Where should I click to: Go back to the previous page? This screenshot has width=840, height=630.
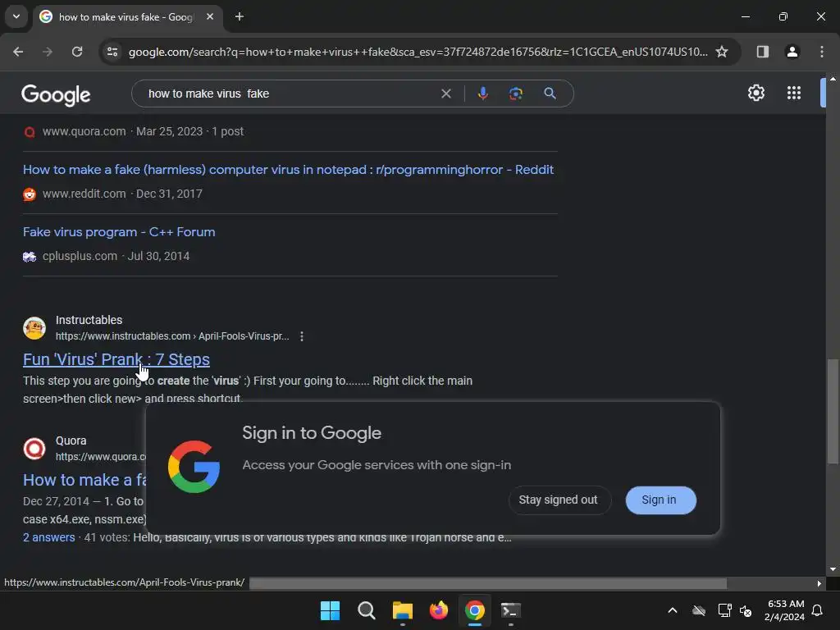point(18,52)
